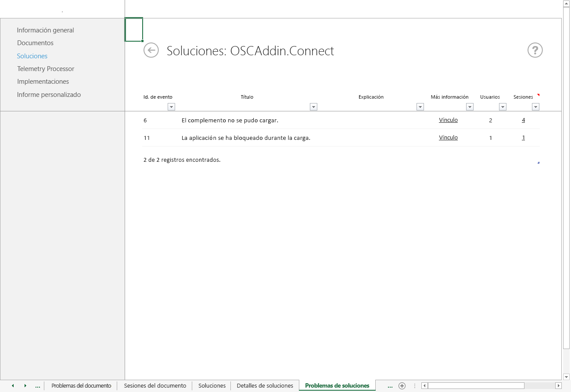
Task: Switch to Detalles de soluciones sheet tab
Action: tap(265, 386)
